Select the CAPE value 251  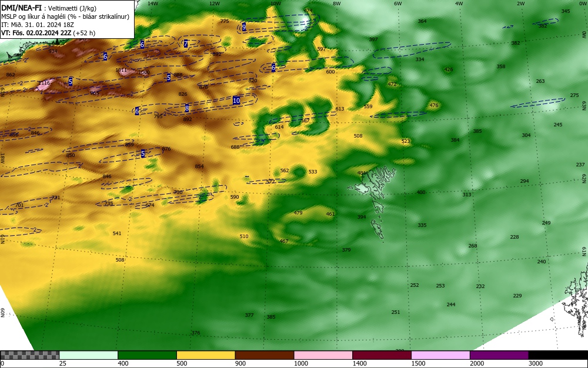[396, 312]
